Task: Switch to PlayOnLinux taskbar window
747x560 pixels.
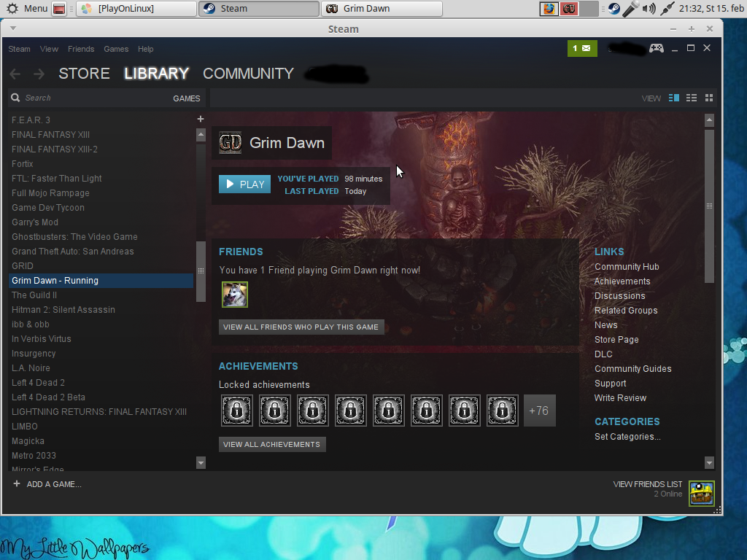Action: (x=136, y=9)
